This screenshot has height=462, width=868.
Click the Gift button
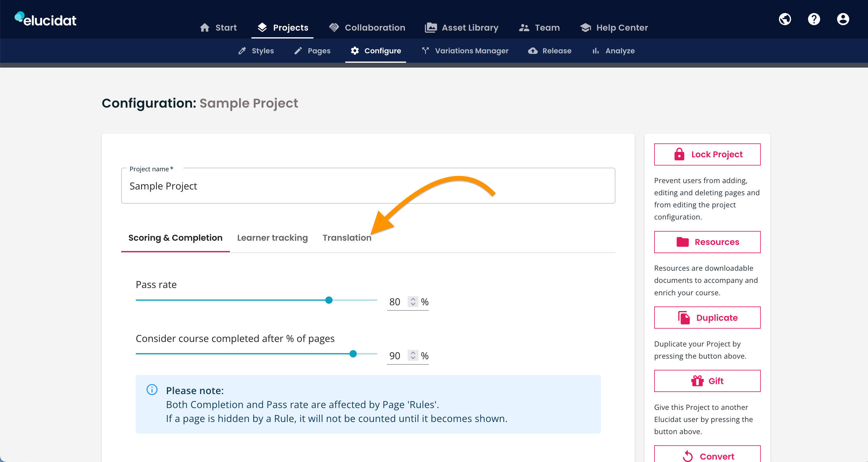point(707,381)
